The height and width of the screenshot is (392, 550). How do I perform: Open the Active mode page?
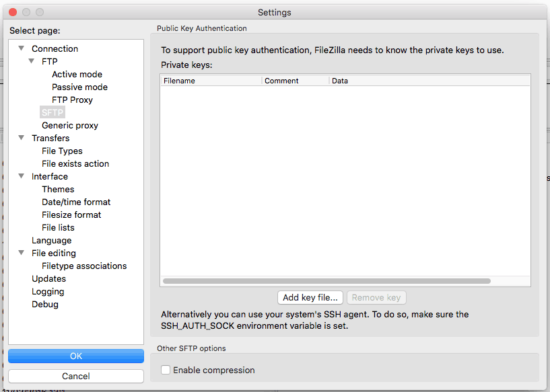[x=77, y=74]
